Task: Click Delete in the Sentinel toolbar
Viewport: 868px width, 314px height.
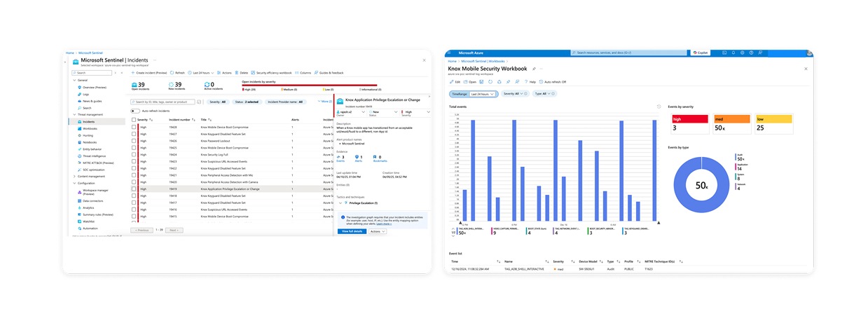Action: (x=242, y=73)
